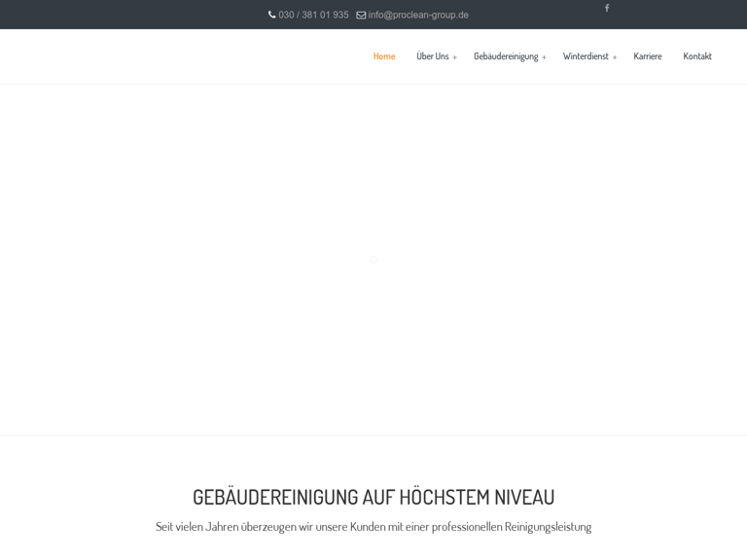Screen dimensions: 747x560
Task: Open the Gebäudereinigung menu
Action: click(x=505, y=56)
